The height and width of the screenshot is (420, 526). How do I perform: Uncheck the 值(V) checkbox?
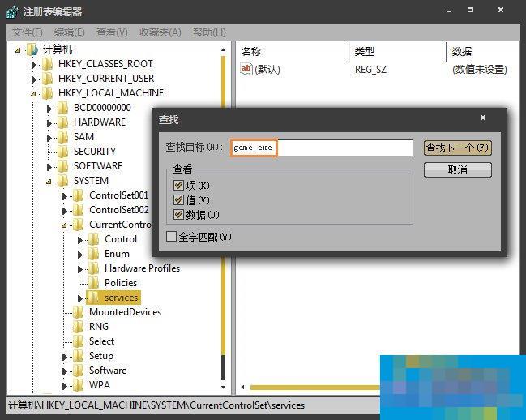(178, 200)
